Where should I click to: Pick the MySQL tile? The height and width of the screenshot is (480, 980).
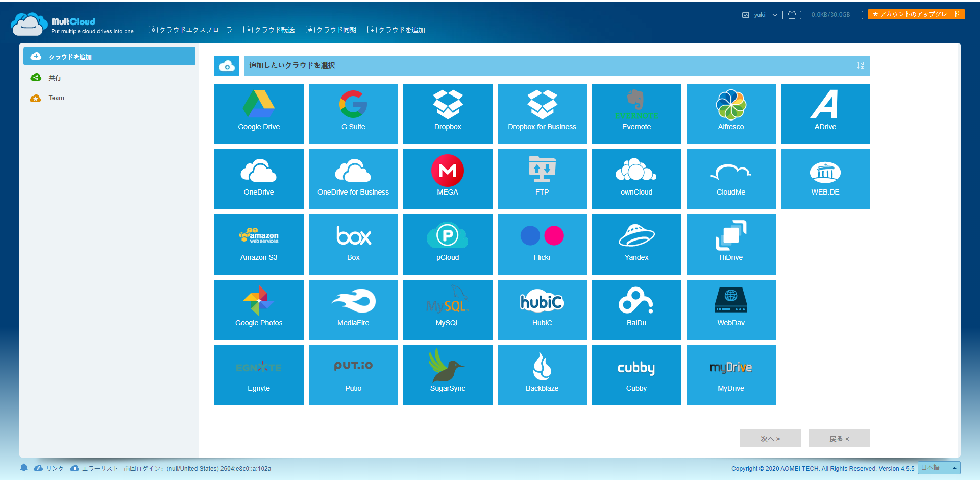coord(448,310)
